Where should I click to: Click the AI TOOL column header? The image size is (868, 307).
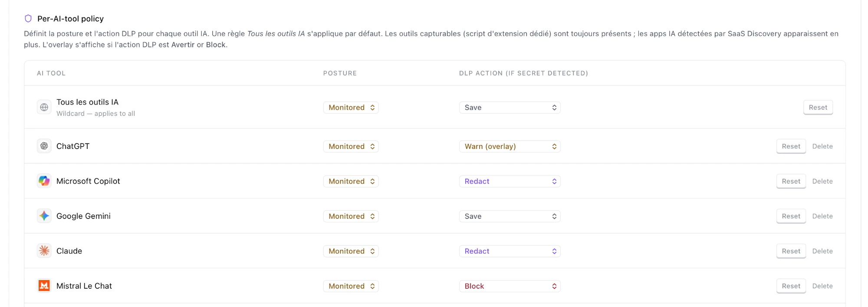tap(51, 73)
